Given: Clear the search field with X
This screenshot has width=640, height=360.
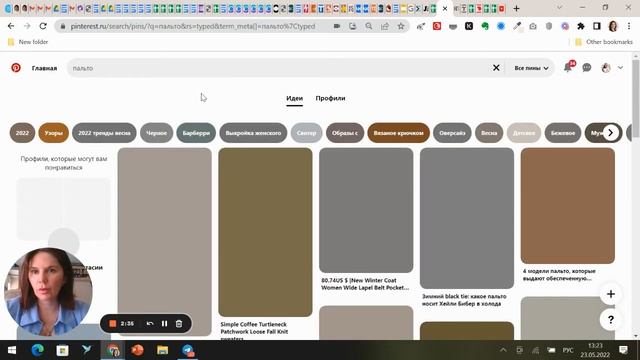Looking at the screenshot, I should click(496, 68).
